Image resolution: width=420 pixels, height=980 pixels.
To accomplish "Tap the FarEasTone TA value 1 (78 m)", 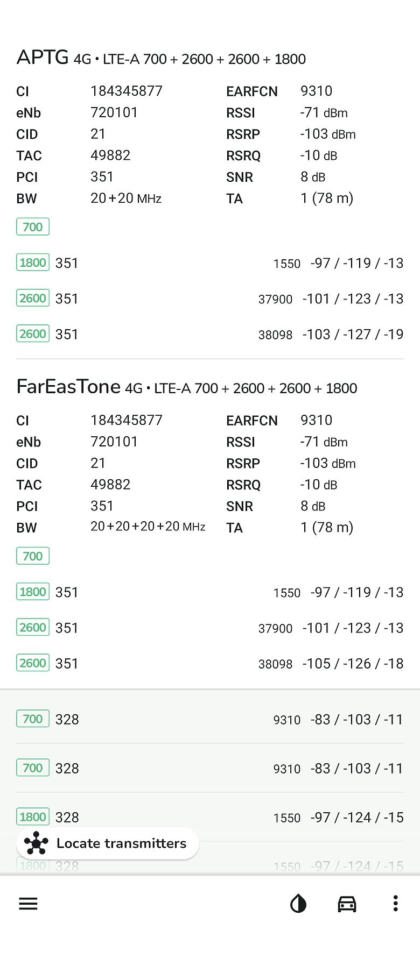I will pos(327,527).
